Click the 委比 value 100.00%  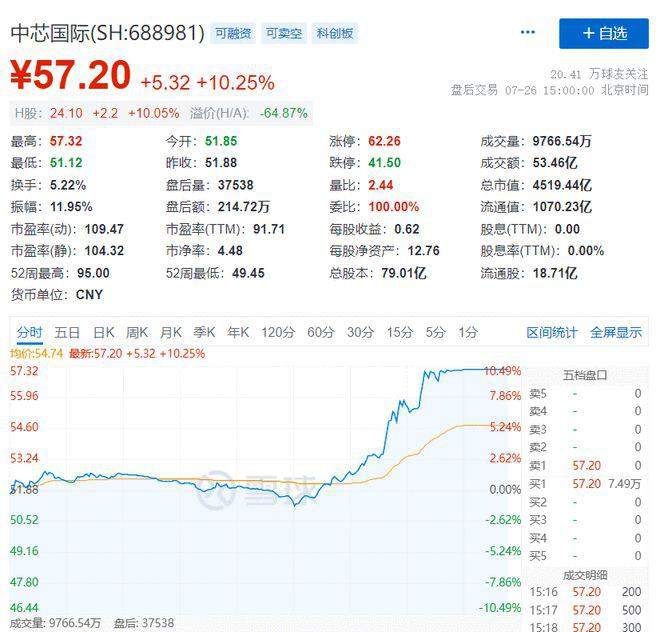pos(394,207)
